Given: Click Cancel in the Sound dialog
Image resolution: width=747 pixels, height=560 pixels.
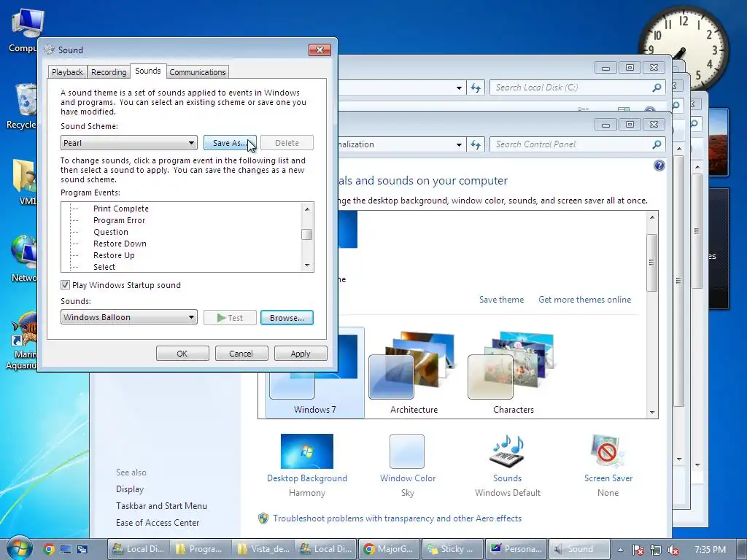Looking at the screenshot, I should pyautogui.click(x=241, y=354).
